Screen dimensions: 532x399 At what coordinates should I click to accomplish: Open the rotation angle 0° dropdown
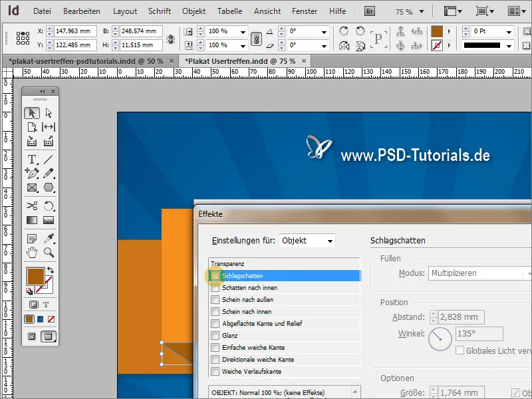coord(324,32)
